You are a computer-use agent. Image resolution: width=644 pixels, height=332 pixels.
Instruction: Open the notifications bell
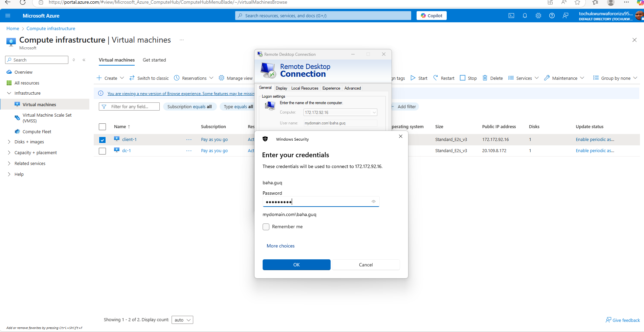525,16
